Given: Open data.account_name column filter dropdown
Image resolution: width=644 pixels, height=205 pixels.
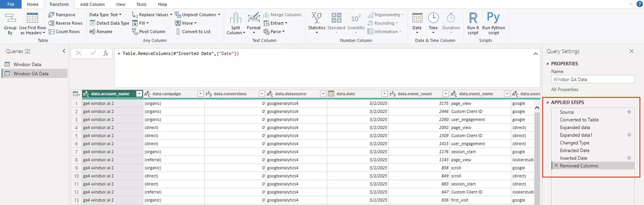Looking at the screenshot, I should click(139, 94).
